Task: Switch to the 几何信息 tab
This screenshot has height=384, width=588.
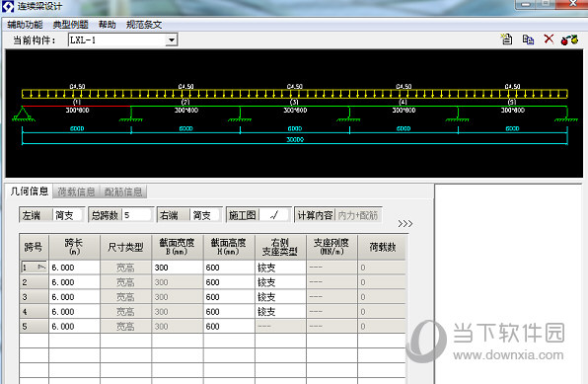Action: [30, 192]
